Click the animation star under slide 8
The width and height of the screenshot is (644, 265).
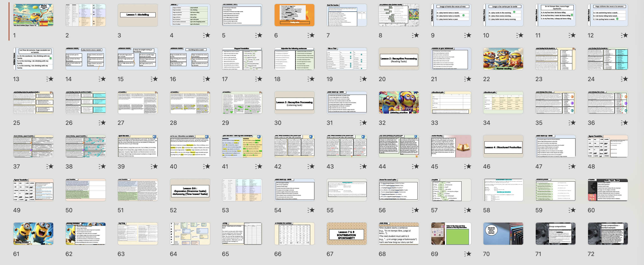(x=416, y=35)
